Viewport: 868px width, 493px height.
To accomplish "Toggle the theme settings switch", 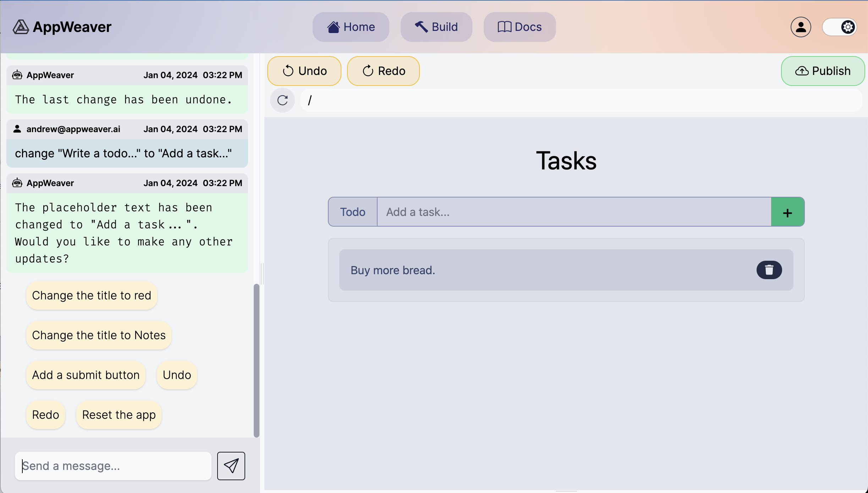I will [x=840, y=27].
